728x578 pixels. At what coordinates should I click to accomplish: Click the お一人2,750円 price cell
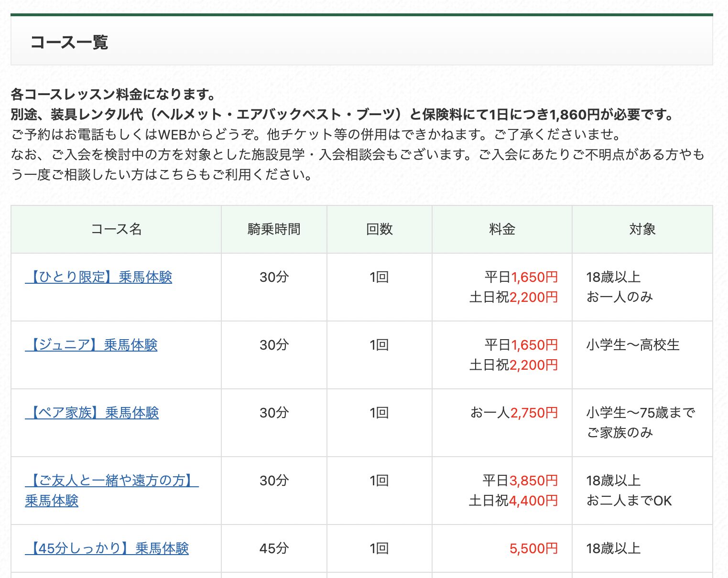[x=514, y=413]
